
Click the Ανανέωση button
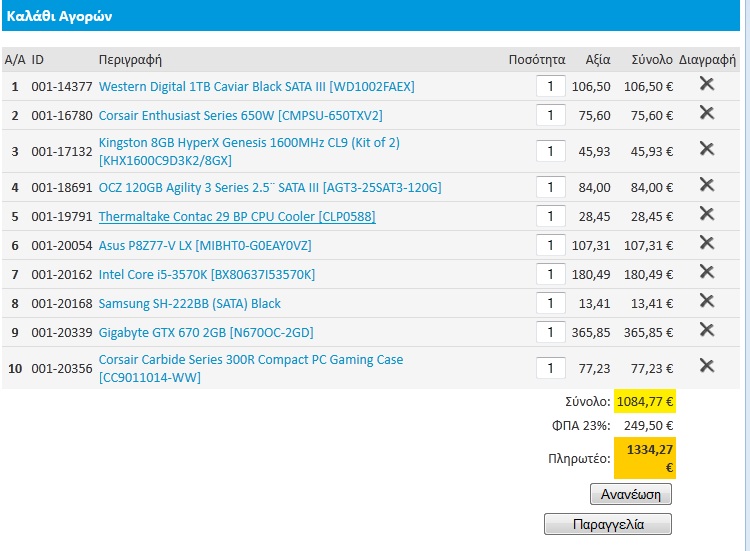point(630,494)
